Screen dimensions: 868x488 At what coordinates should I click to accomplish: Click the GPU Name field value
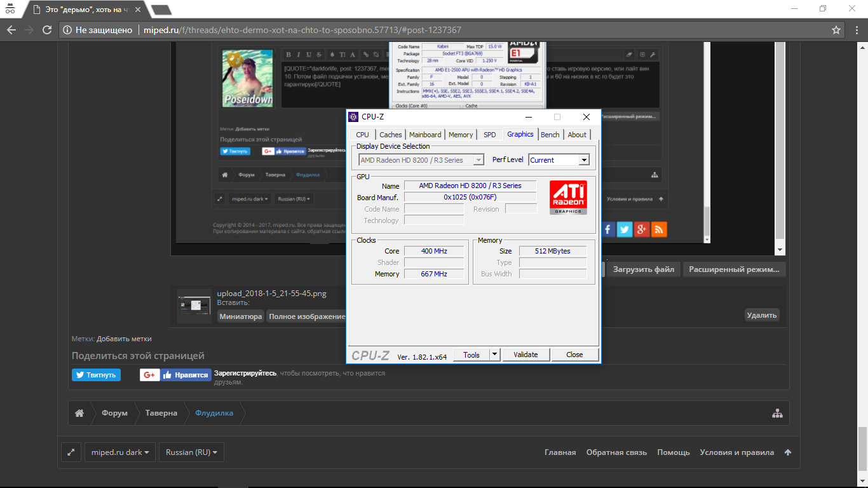(470, 186)
